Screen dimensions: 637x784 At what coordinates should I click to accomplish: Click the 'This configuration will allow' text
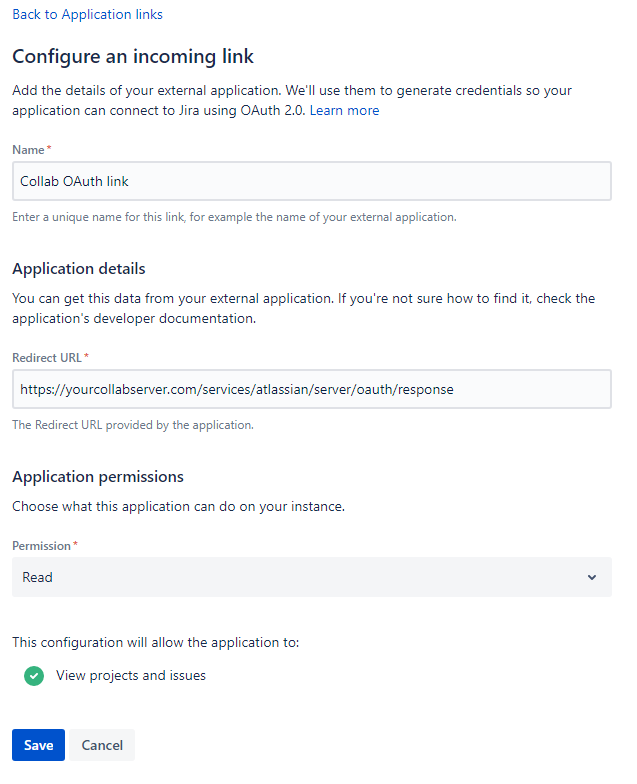point(155,641)
